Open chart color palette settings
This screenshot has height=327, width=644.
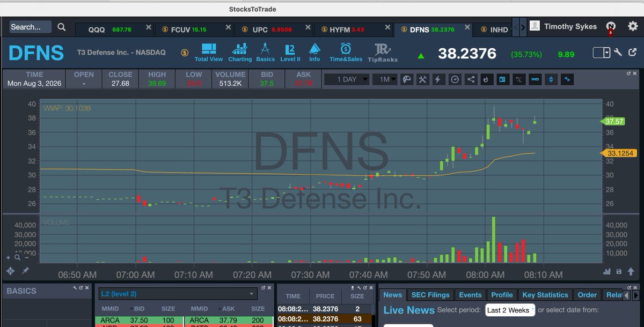pyautogui.click(x=407, y=79)
